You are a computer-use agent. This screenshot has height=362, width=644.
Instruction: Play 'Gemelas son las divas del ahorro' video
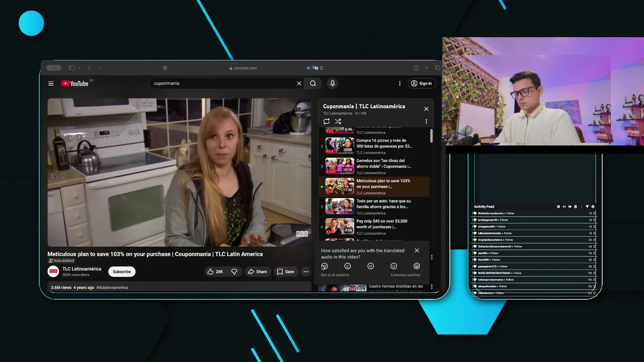pyautogui.click(x=374, y=166)
